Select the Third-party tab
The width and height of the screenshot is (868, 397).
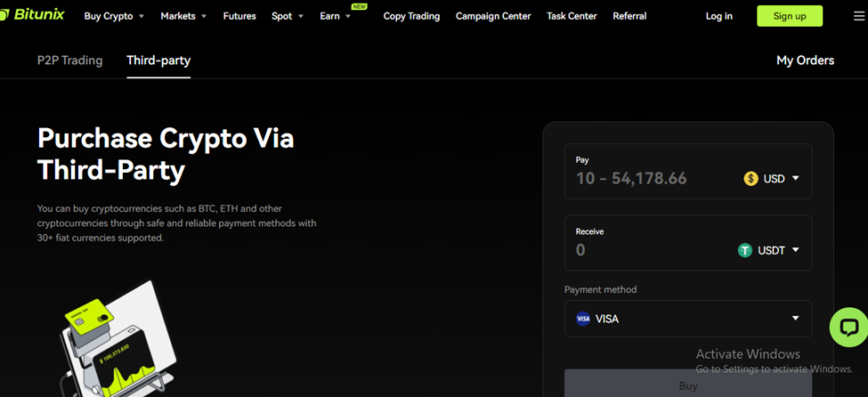pyautogui.click(x=158, y=61)
